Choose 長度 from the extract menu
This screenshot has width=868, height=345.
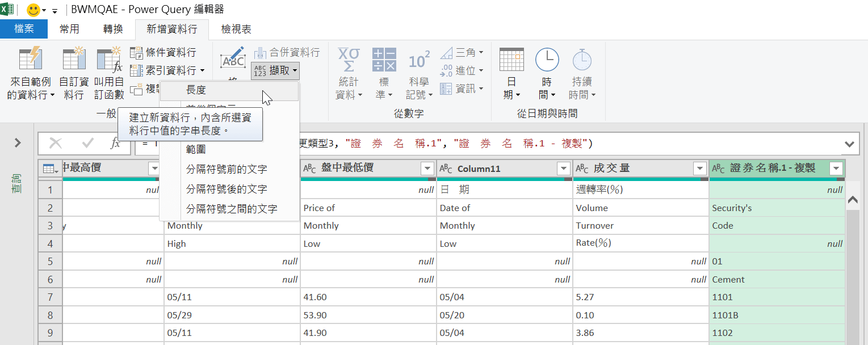pyautogui.click(x=229, y=90)
